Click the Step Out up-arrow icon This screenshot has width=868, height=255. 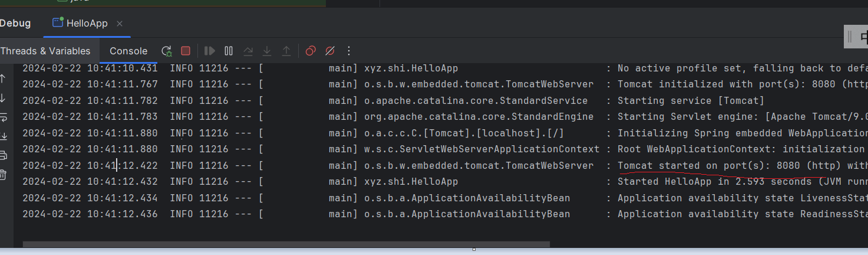click(286, 51)
